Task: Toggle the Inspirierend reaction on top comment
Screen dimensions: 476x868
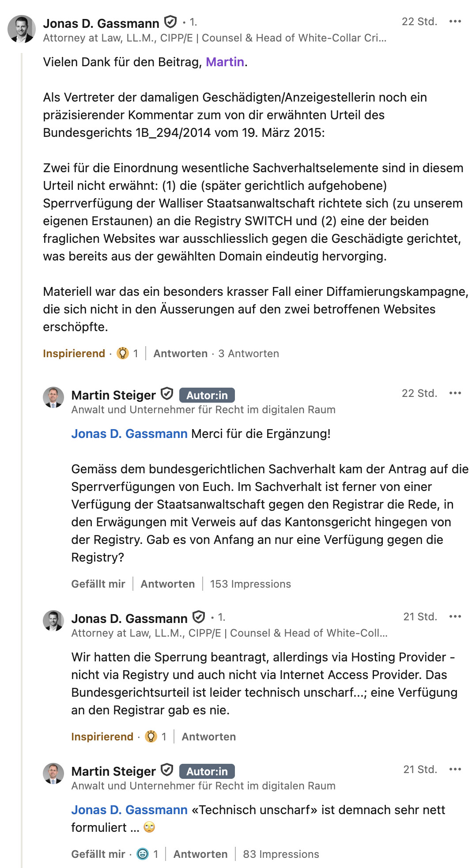Action: [x=74, y=354]
